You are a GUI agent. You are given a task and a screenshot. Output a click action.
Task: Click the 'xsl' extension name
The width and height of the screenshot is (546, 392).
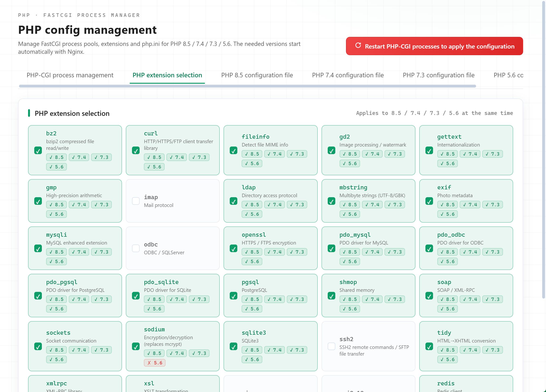(149, 383)
